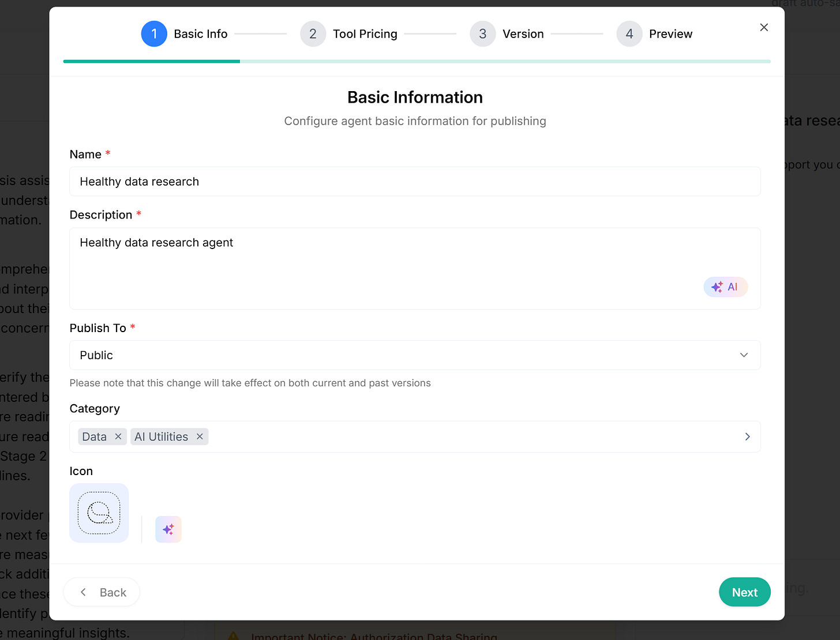This screenshot has width=840, height=640.
Task: Click the AI Utilities tag text
Action: (161, 436)
